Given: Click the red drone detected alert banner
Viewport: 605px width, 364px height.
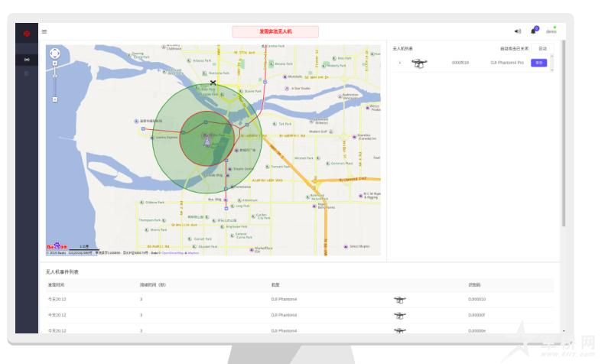Looking at the screenshot, I should 275,32.
